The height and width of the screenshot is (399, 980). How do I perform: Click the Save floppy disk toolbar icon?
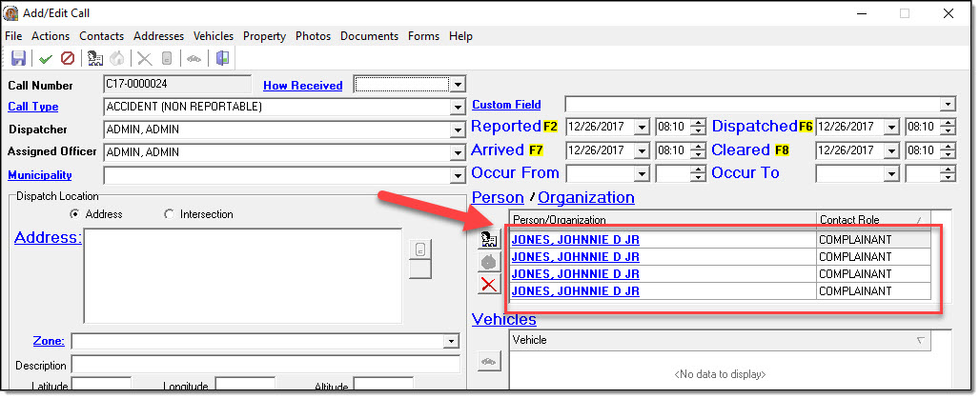[x=18, y=58]
